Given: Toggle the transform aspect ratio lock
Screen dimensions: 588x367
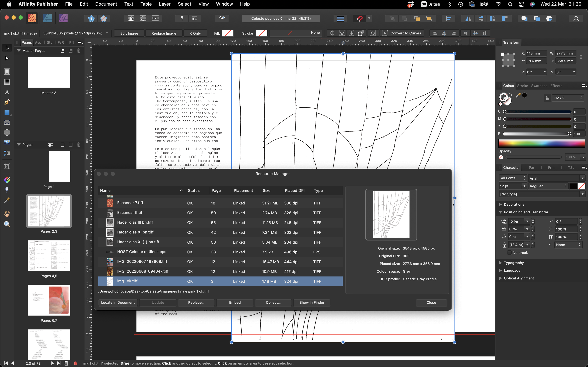Looking at the screenshot, I should point(581,57).
